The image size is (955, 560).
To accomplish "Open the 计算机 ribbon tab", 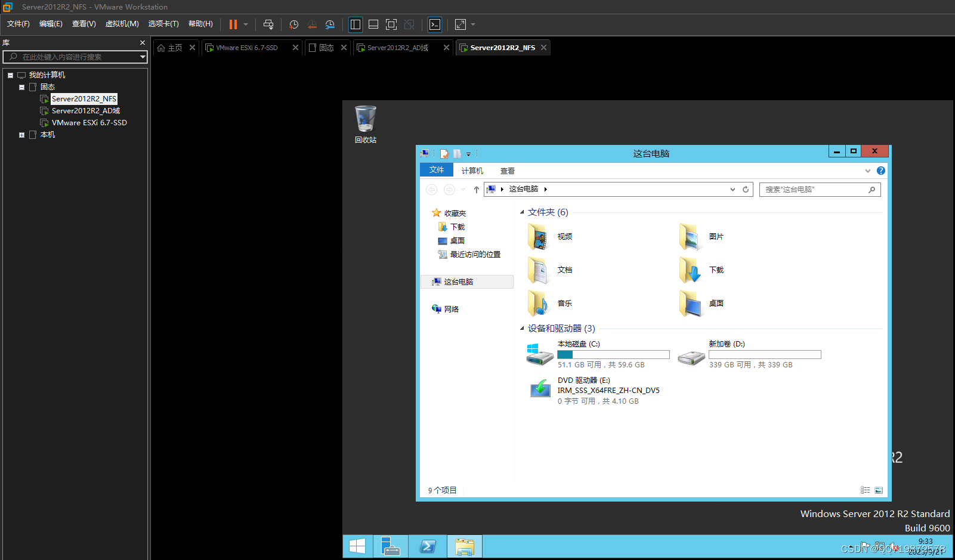I will (472, 171).
